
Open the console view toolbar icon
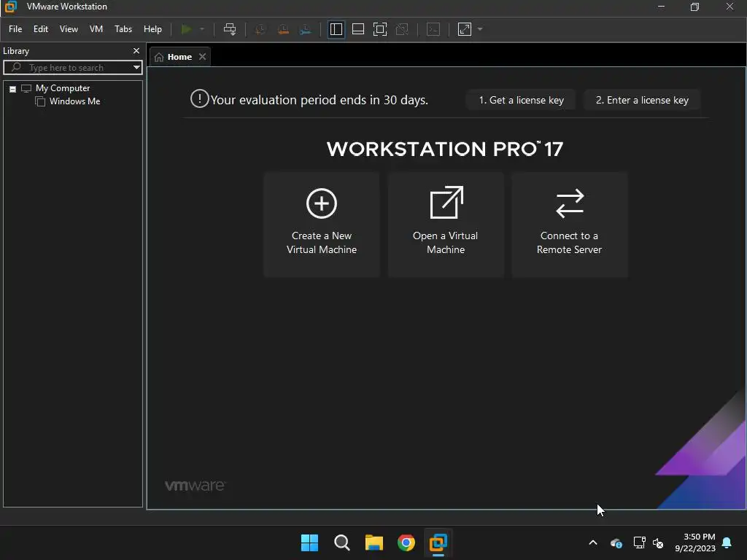pos(433,29)
